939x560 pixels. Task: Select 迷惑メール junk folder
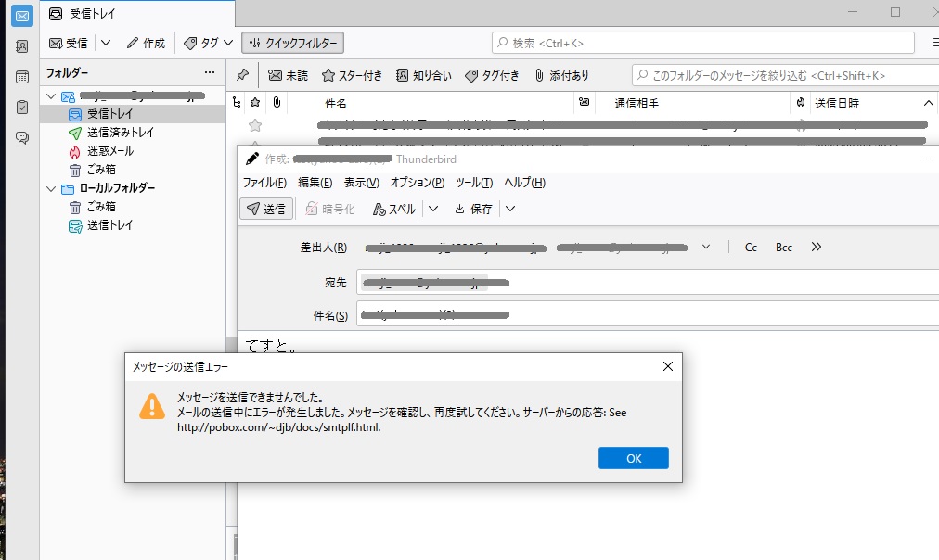pos(109,151)
